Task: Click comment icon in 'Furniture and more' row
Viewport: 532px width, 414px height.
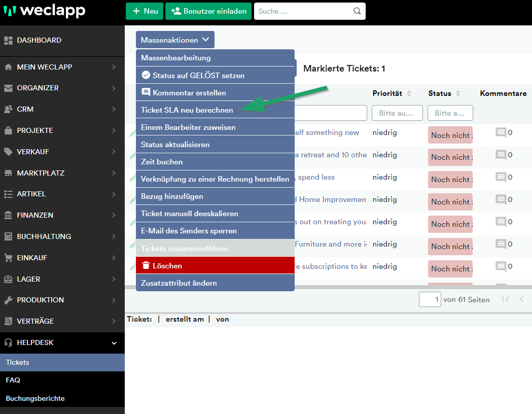Action: 501,244
